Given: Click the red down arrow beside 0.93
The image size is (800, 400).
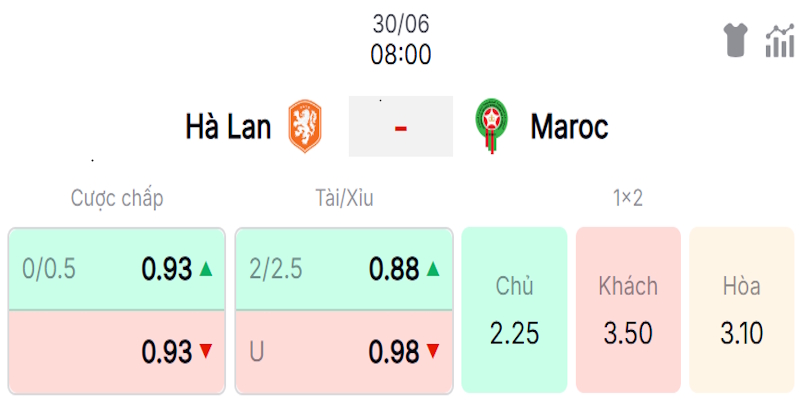Looking at the screenshot, I should point(205,351).
